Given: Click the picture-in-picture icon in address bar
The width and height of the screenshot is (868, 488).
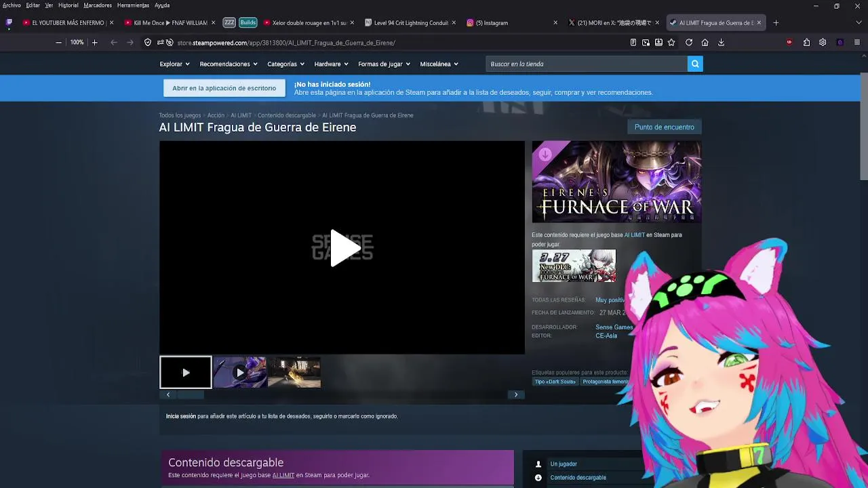Looking at the screenshot, I should pyautogui.click(x=646, y=42).
